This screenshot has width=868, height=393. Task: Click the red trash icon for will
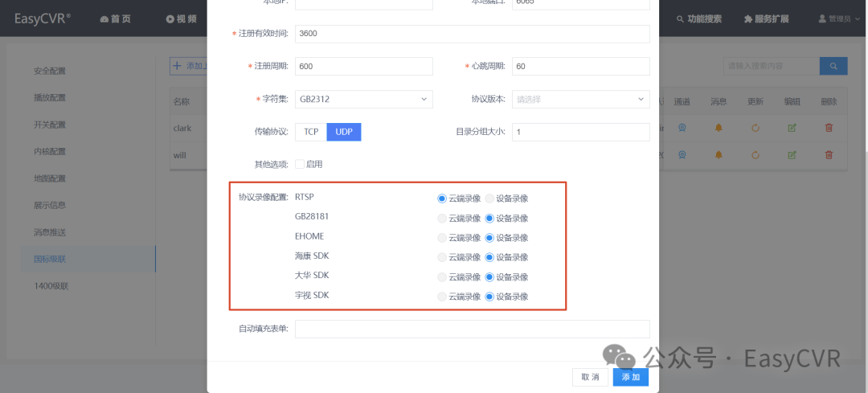[829, 155]
